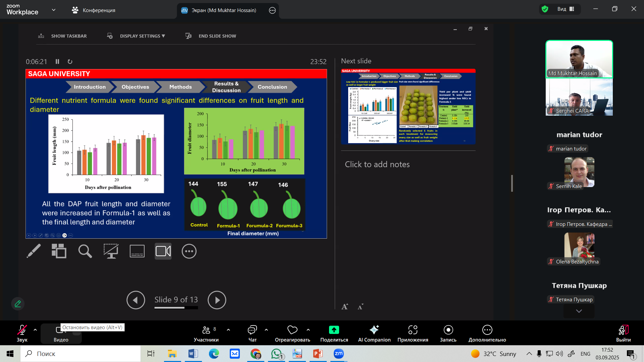Open the see all slides grid
The height and width of the screenshot is (362, 644).
(59, 251)
